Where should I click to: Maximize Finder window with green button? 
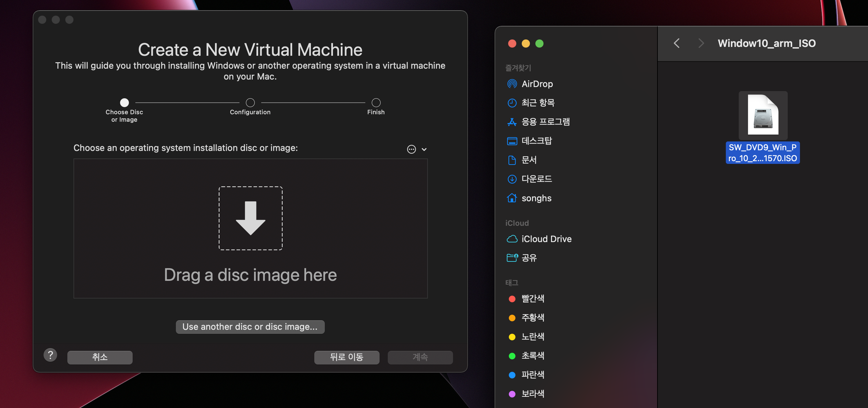click(x=539, y=44)
